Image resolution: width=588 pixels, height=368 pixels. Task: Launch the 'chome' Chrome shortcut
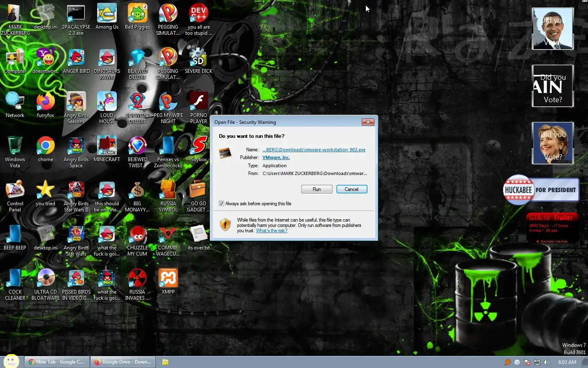click(45, 149)
